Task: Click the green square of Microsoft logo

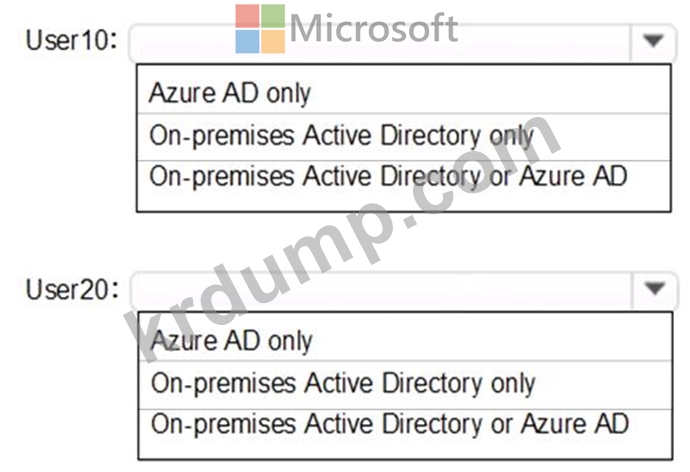Action: 273,16
